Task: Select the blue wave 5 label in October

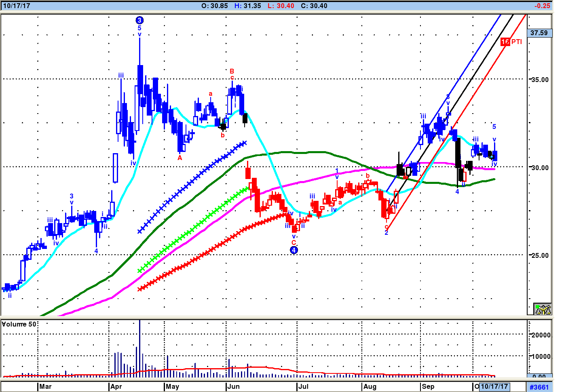Action: click(494, 127)
